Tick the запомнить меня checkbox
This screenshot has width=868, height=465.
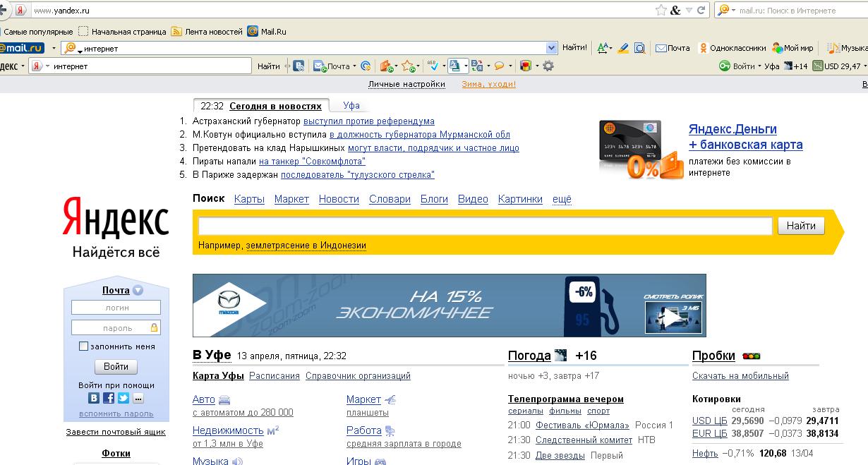(x=83, y=346)
